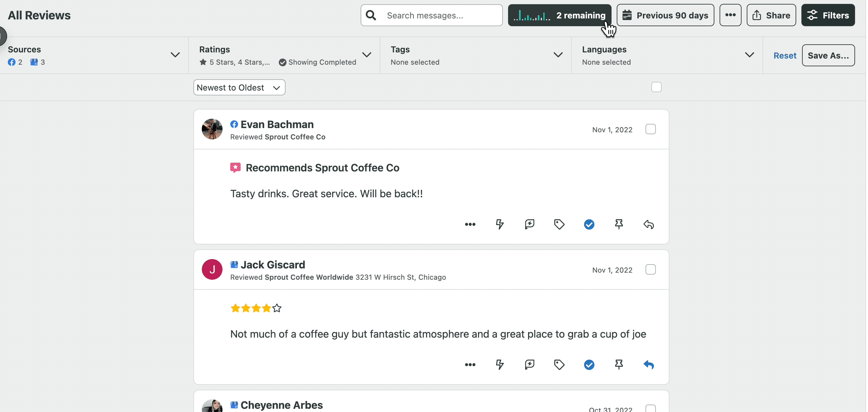The image size is (868, 412).
Task: Select Jack Giscard's review checkbox
Action: point(650,269)
